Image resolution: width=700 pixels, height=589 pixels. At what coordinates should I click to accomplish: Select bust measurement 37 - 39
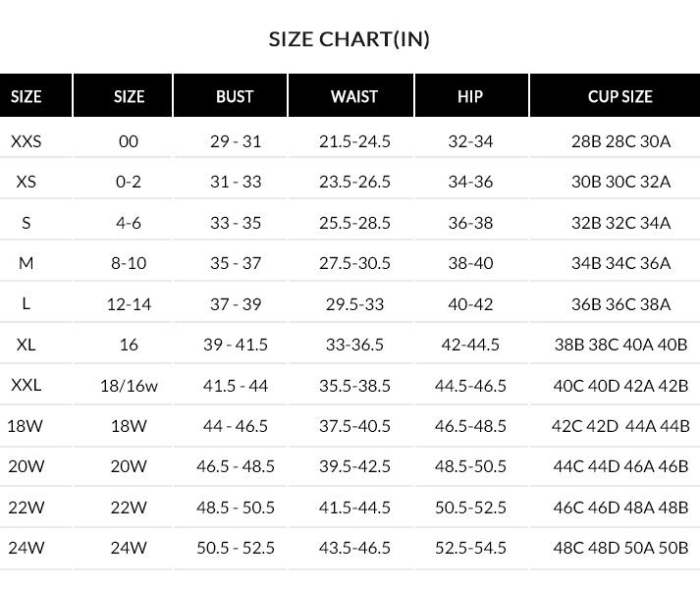pyautogui.click(x=236, y=304)
